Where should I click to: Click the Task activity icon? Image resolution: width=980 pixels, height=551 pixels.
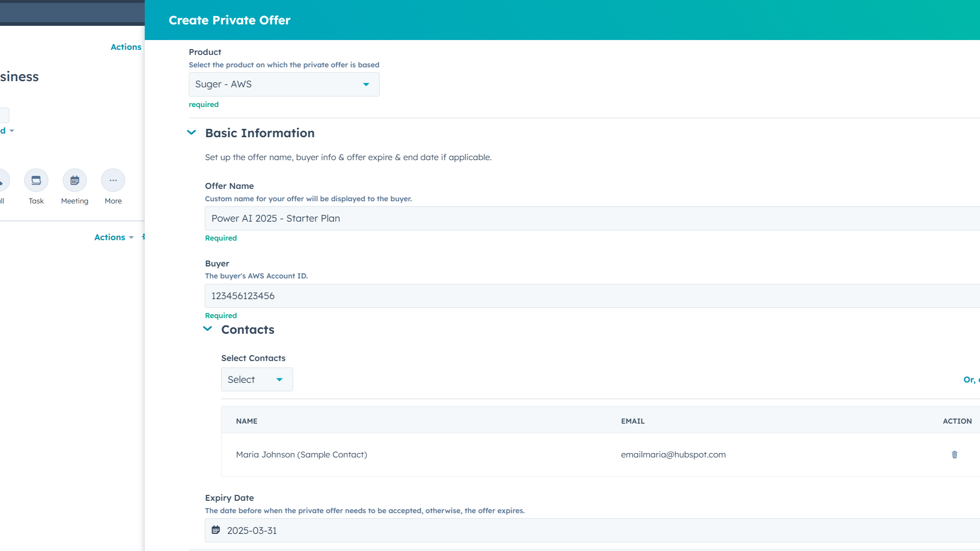click(x=36, y=180)
